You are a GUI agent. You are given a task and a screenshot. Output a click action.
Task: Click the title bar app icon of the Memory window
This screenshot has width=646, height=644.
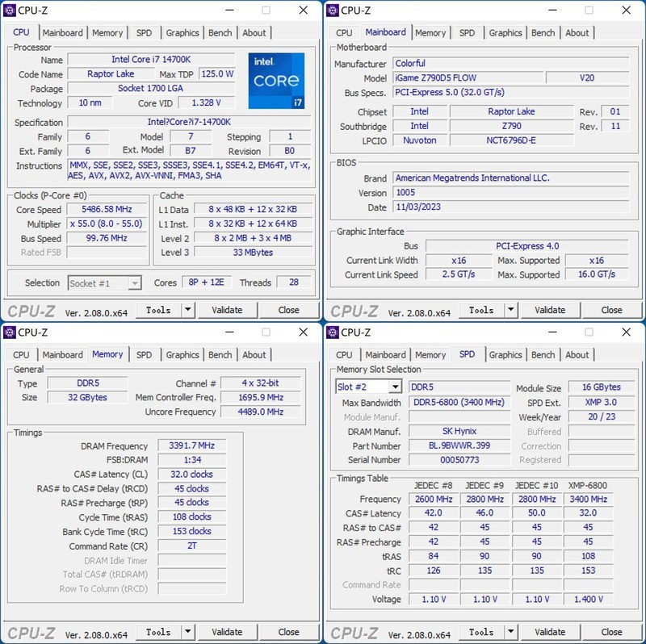click(x=10, y=332)
